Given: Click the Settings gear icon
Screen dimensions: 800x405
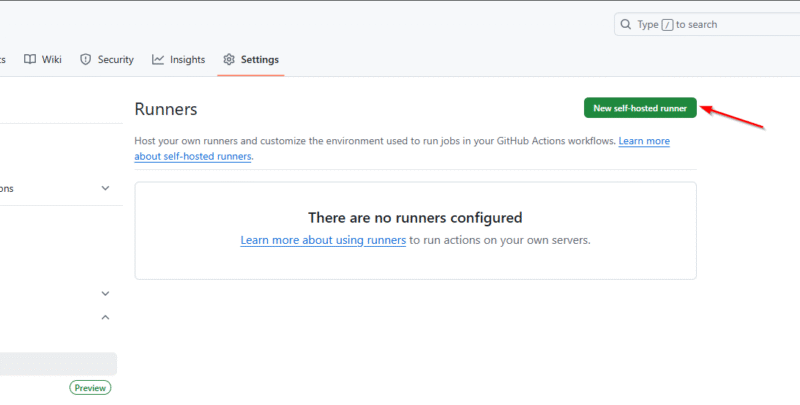Looking at the screenshot, I should tap(229, 60).
